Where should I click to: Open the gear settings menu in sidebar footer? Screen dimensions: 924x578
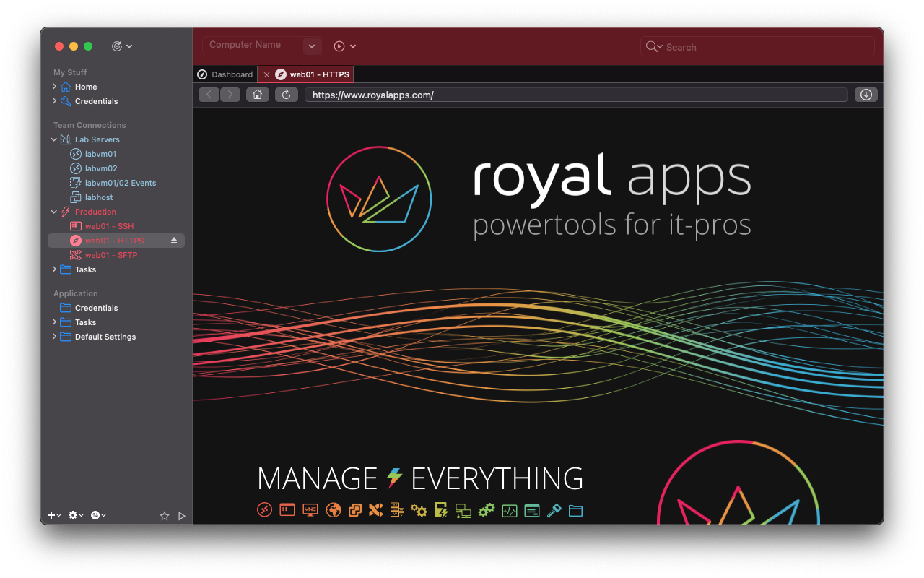click(75, 515)
